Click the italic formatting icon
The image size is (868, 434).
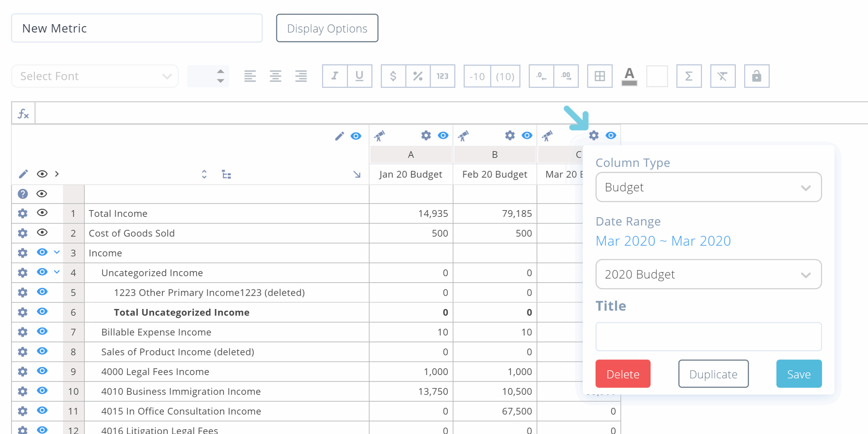[x=335, y=76]
